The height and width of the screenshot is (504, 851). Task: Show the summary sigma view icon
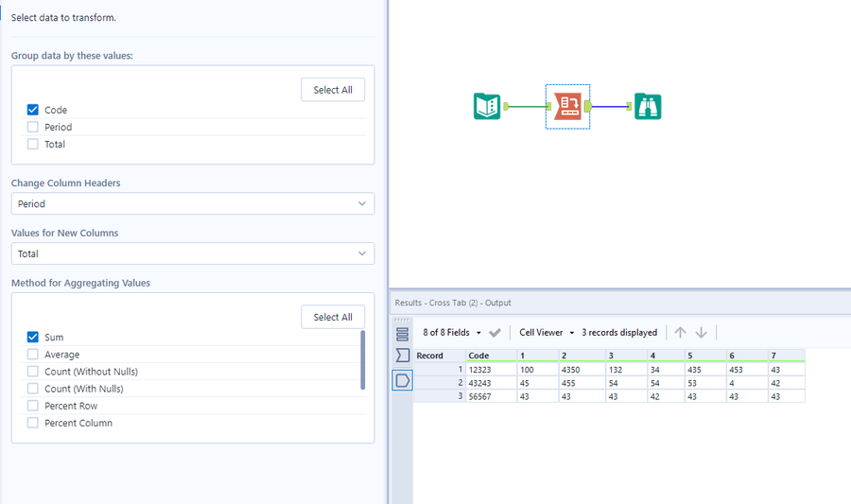pyautogui.click(x=402, y=356)
